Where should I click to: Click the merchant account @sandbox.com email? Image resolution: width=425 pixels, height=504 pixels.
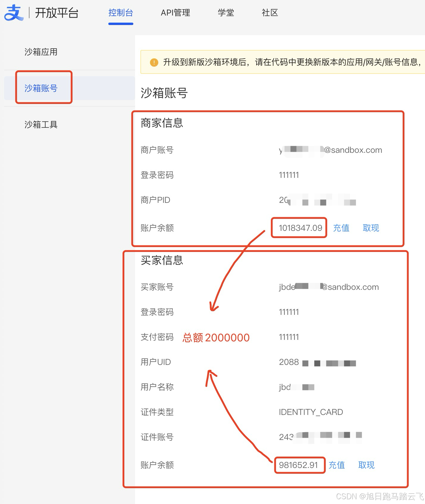pos(330,150)
